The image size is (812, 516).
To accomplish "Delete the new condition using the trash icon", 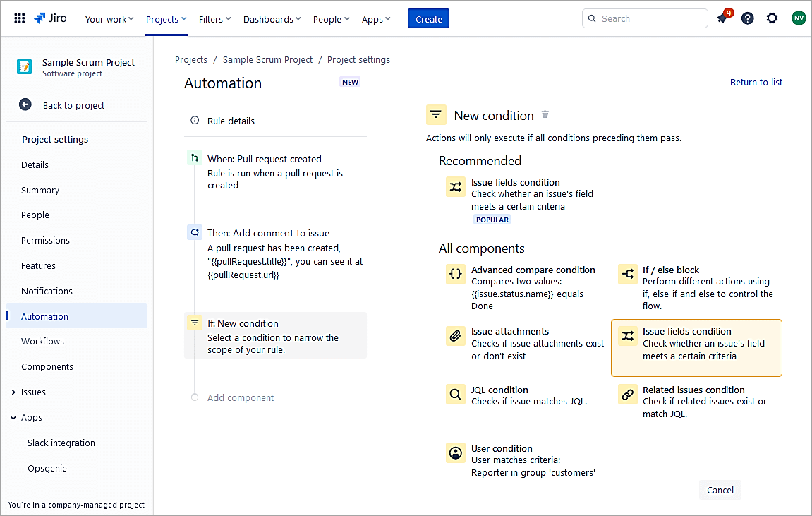I will [x=545, y=114].
